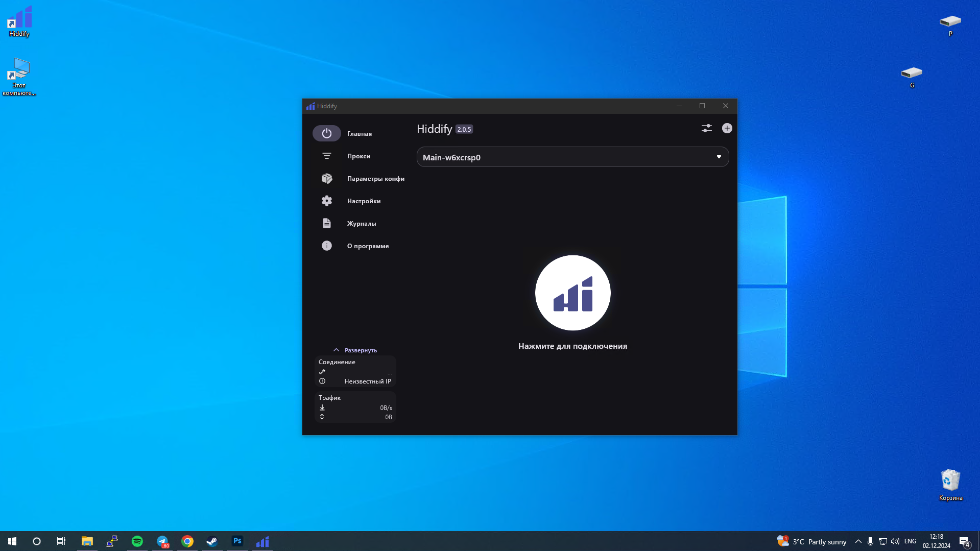The image size is (980, 551).
Task: Open the Windows Start menu
Action: click(12, 541)
